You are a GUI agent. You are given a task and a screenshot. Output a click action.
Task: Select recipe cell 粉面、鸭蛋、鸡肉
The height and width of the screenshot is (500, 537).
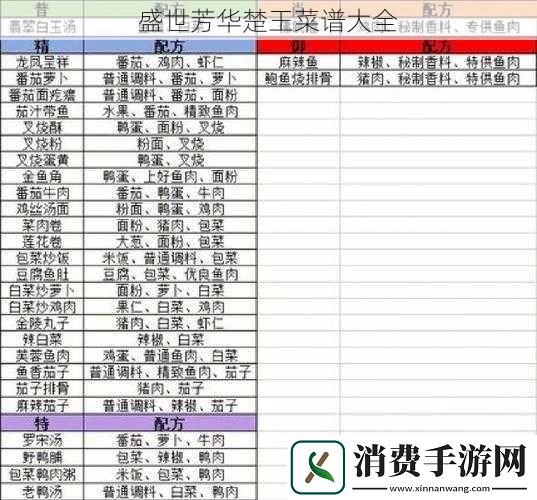coord(170,209)
